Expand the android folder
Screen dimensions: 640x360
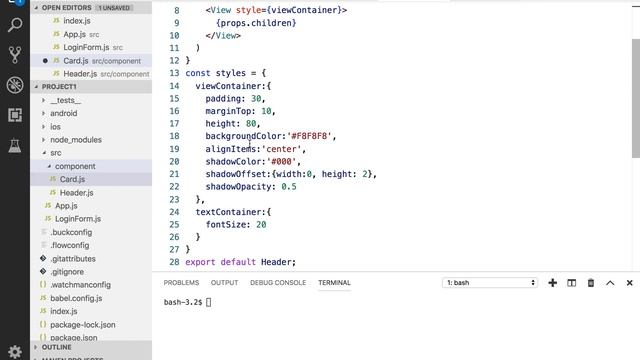pos(64,113)
